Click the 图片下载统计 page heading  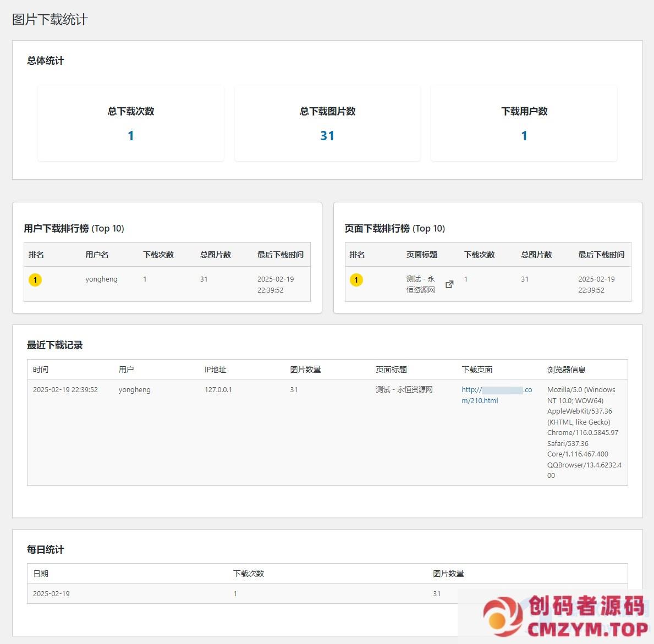click(50, 20)
